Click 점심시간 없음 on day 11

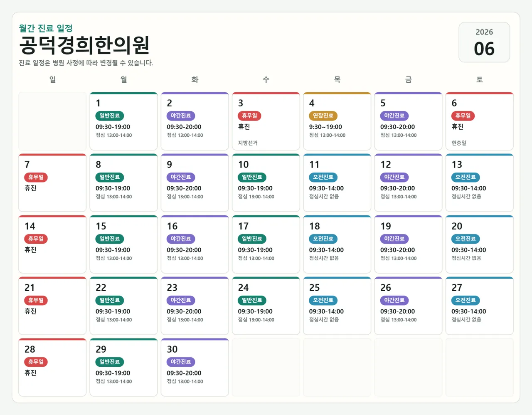(x=324, y=197)
